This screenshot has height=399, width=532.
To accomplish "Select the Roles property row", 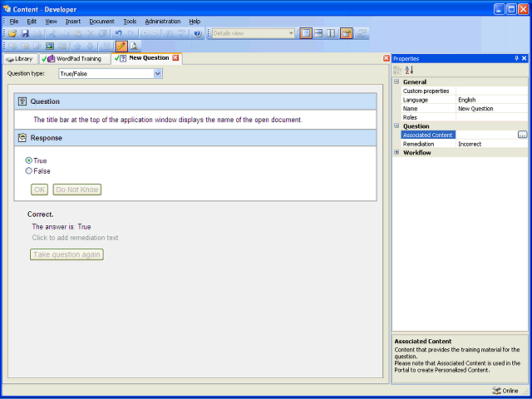I will [465, 117].
